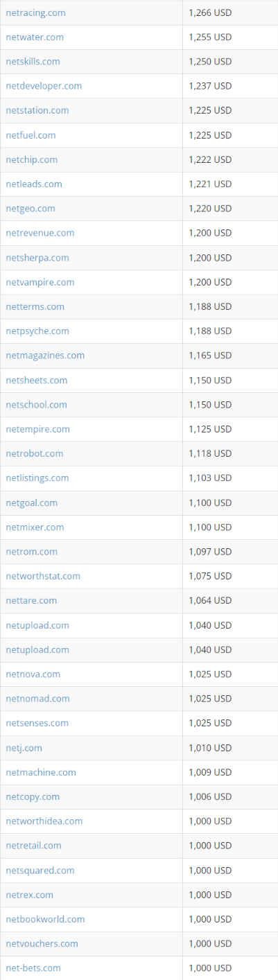Select the net-bets.com link
The height and width of the screenshot is (980, 278).
pos(33,968)
